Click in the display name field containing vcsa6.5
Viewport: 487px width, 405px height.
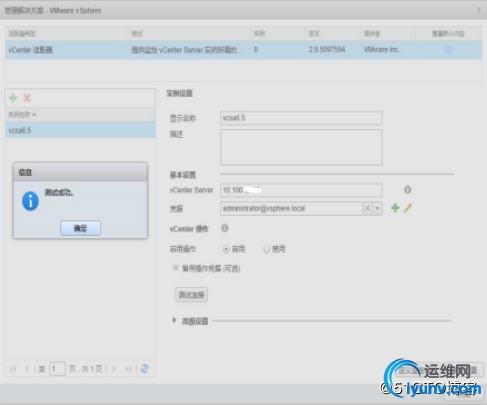[x=301, y=118]
